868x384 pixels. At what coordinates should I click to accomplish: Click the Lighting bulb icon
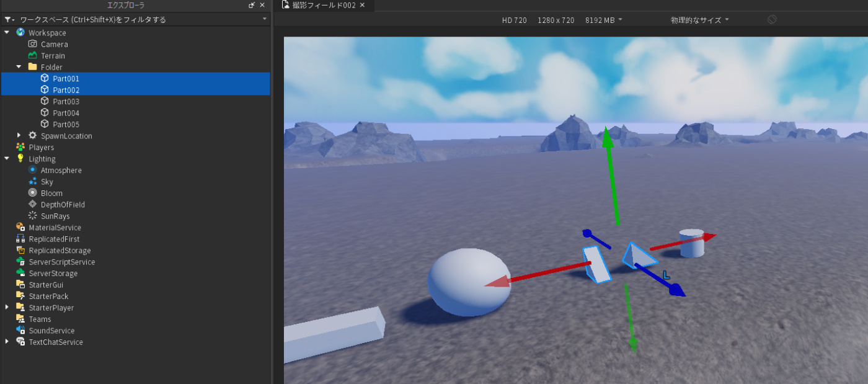(x=20, y=159)
